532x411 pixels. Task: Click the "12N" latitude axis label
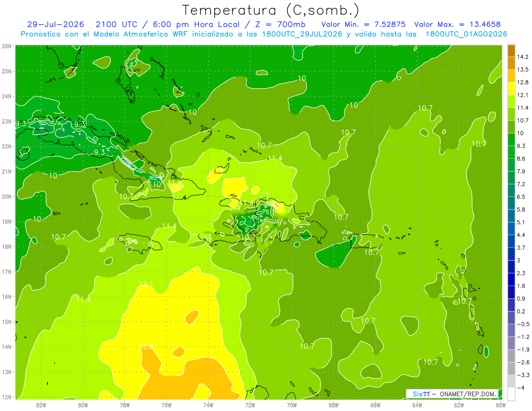6,397
